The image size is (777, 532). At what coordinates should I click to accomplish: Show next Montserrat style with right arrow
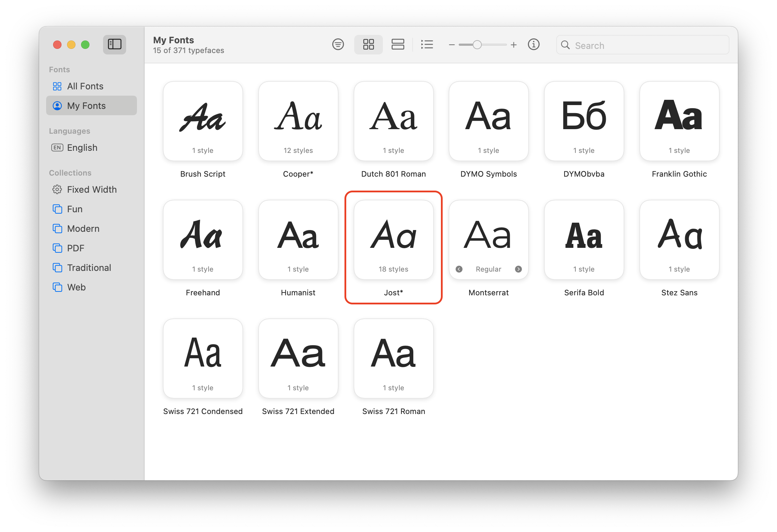[518, 269]
